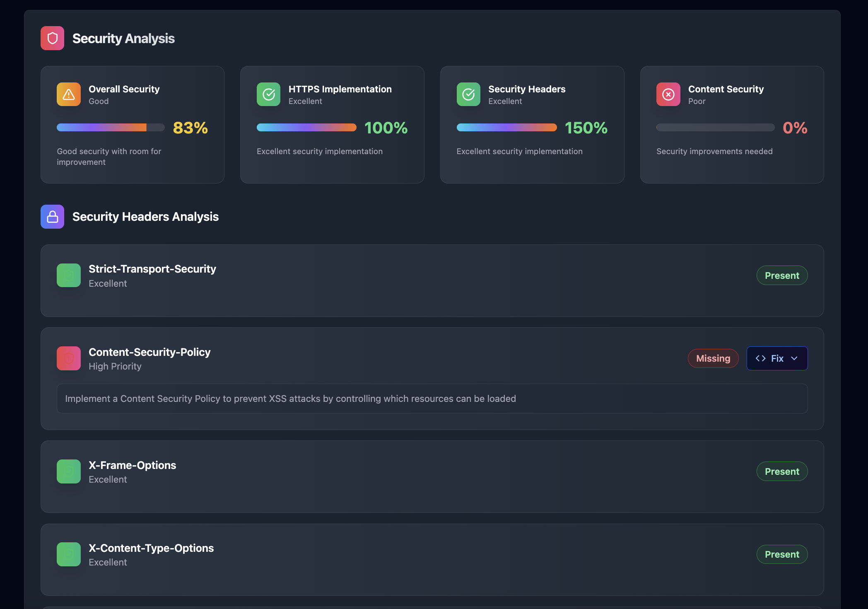Click the Present badge for Strict-Transport-Security
Screen dimensions: 868x609
pyautogui.click(x=782, y=275)
